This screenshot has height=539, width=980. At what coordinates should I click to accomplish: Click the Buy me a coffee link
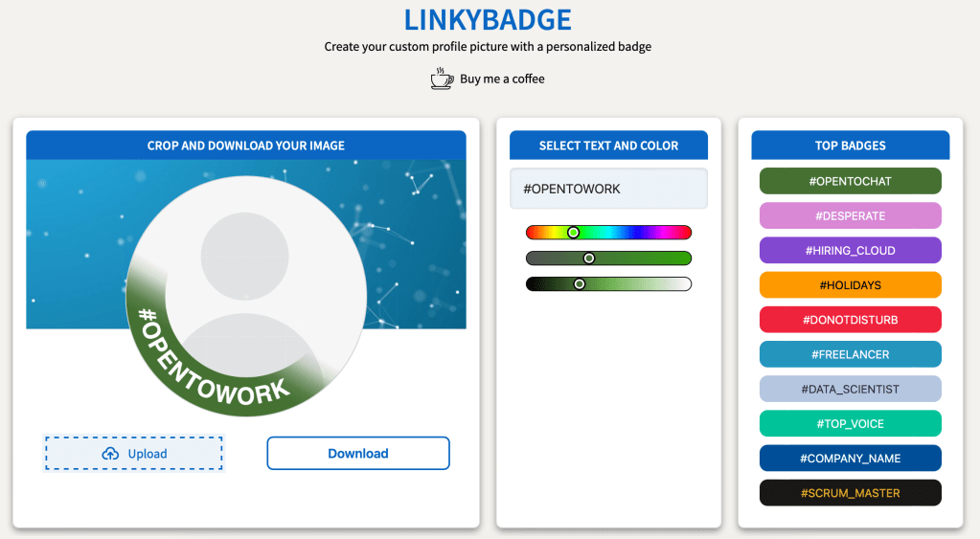click(x=502, y=79)
